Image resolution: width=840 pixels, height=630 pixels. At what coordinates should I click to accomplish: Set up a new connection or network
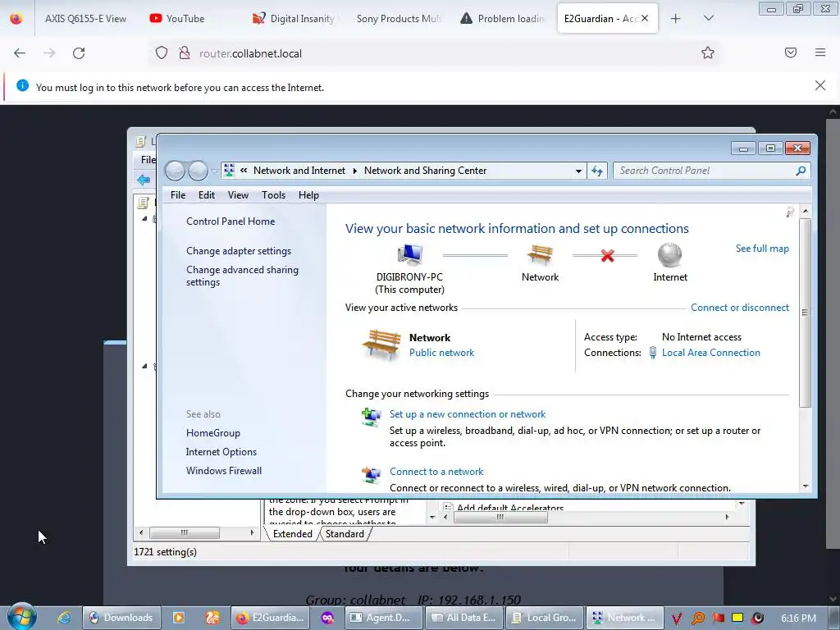[x=467, y=414]
